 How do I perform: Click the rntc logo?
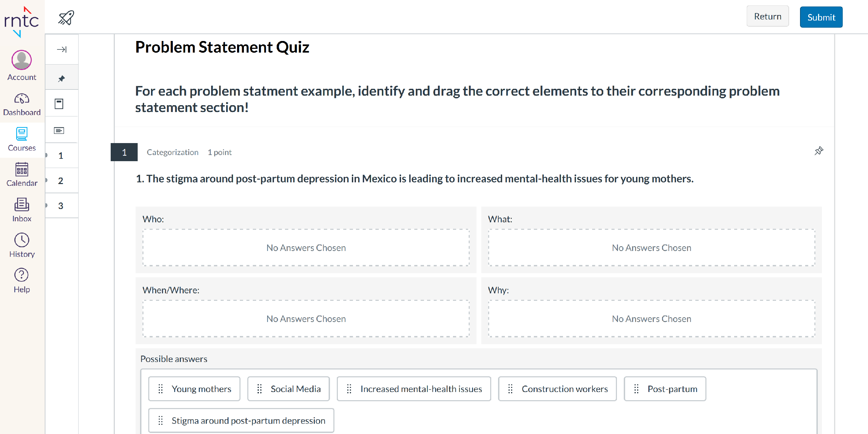coord(21,21)
